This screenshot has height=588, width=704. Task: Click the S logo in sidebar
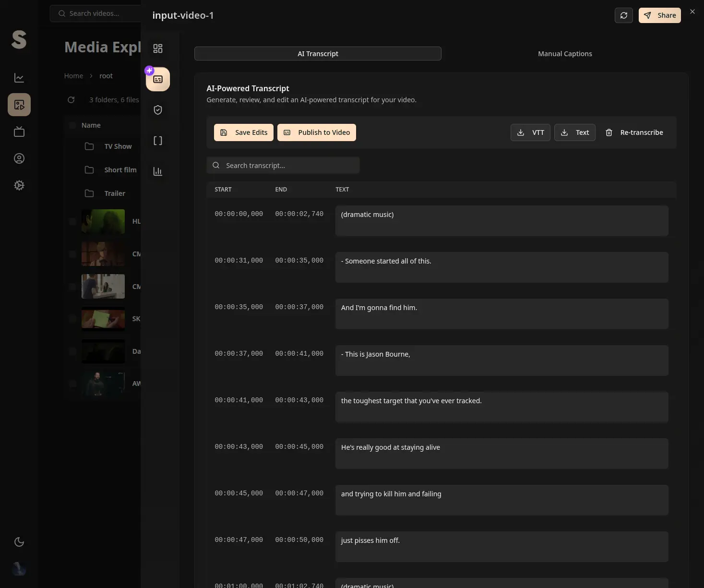[19, 39]
